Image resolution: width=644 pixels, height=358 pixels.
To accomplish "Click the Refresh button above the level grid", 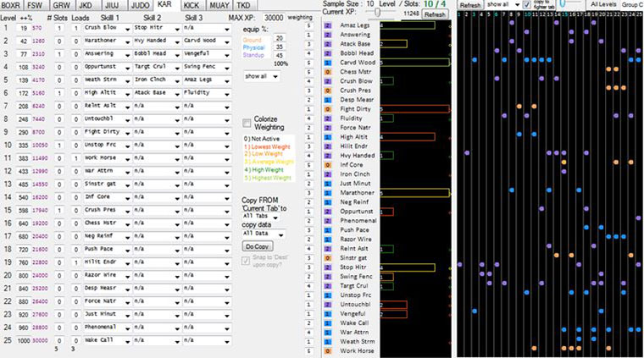I will click(x=470, y=5).
